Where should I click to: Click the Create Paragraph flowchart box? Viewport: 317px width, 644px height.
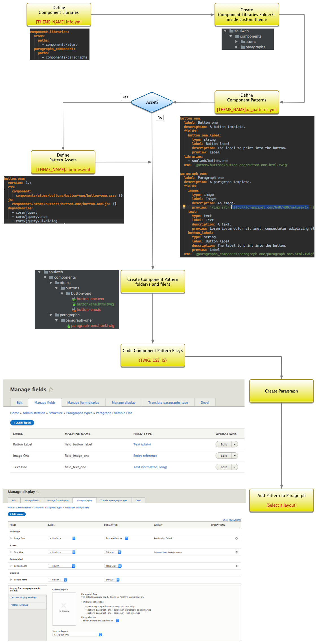[x=281, y=391]
